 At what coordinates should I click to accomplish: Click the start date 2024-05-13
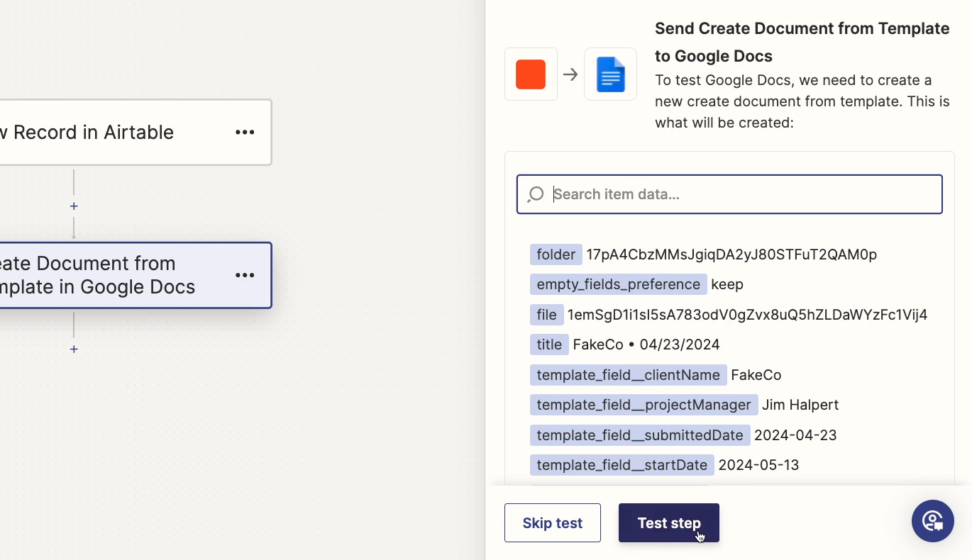[x=758, y=465]
